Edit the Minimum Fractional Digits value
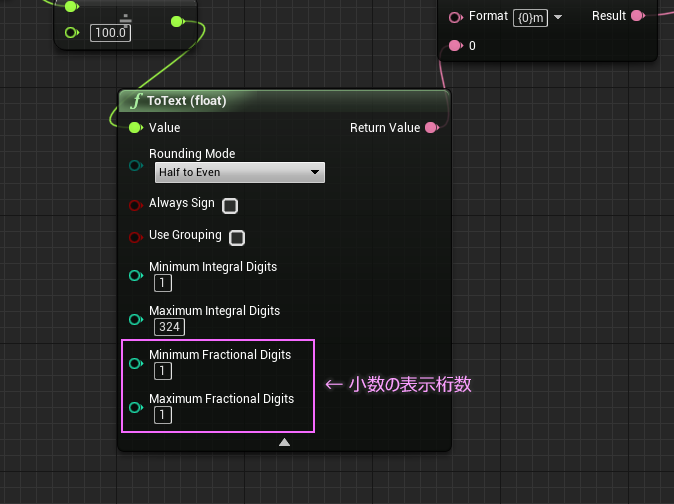This screenshot has height=504, width=674. click(163, 371)
